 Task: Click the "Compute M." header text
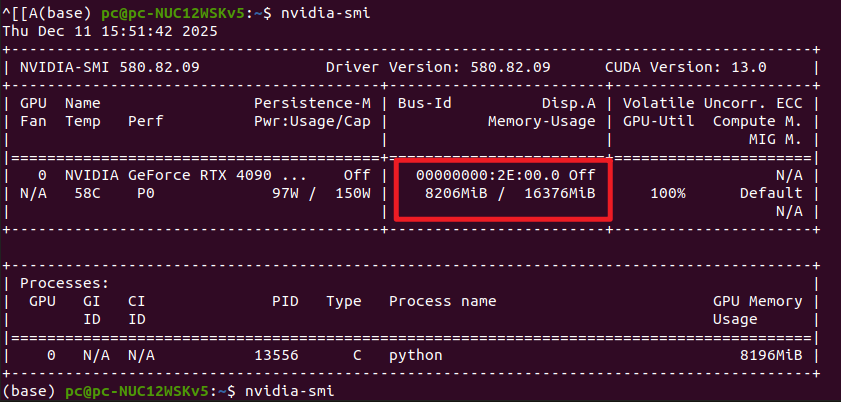[x=758, y=122]
